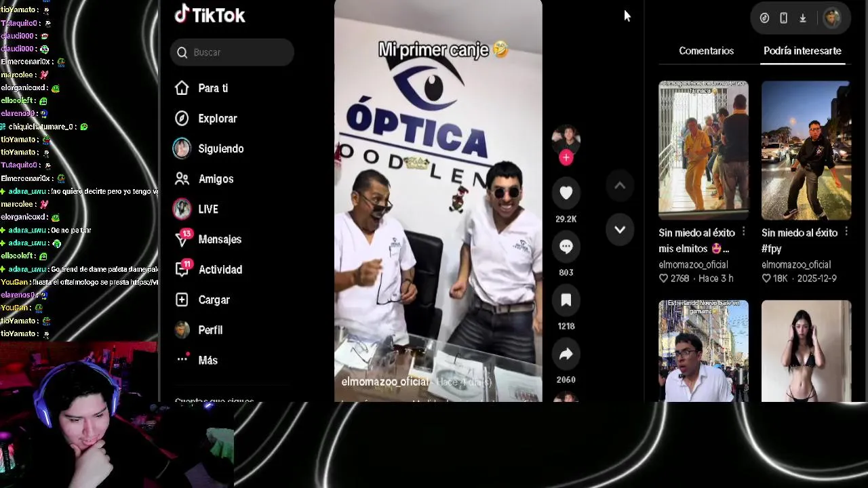Open thumbnail of man dancing on street
The image size is (868, 488).
(x=806, y=150)
